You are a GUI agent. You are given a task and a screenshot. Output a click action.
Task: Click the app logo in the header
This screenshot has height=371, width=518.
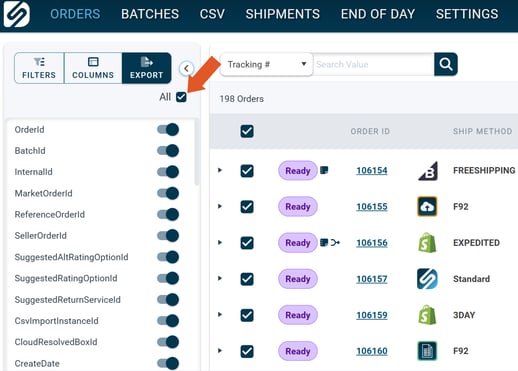(x=17, y=14)
